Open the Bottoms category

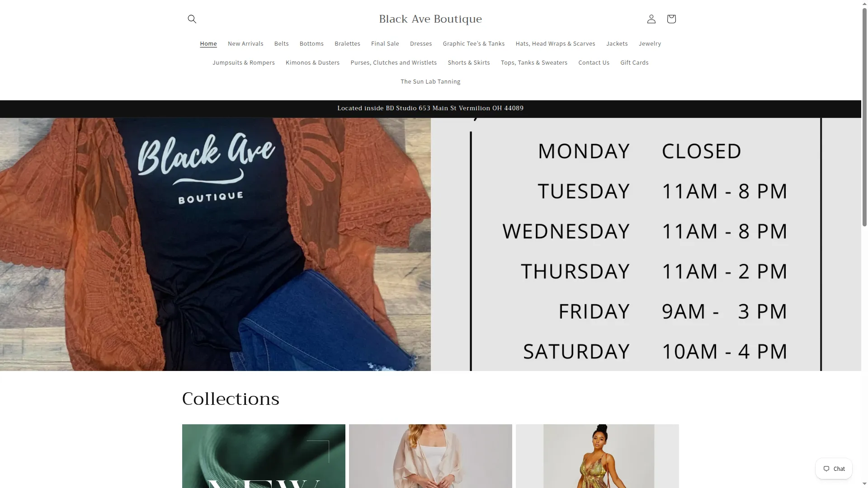point(311,43)
